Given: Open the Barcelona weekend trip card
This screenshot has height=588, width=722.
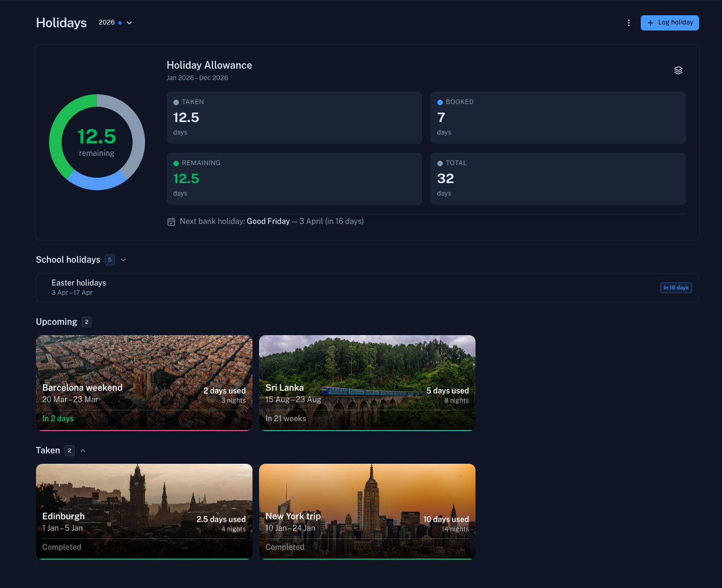Looking at the screenshot, I should 144,382.
